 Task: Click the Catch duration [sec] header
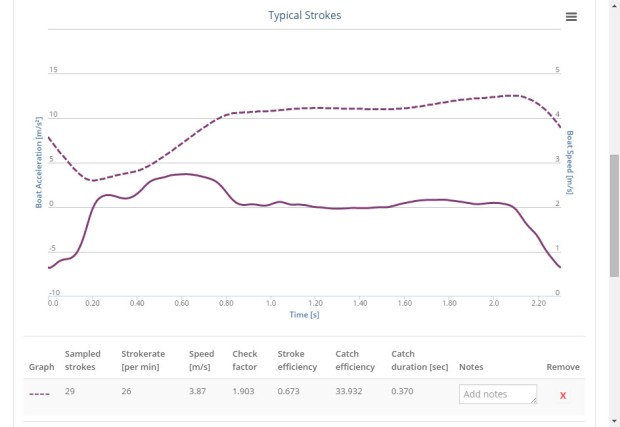pyautogui.click(x=418, y=360)
